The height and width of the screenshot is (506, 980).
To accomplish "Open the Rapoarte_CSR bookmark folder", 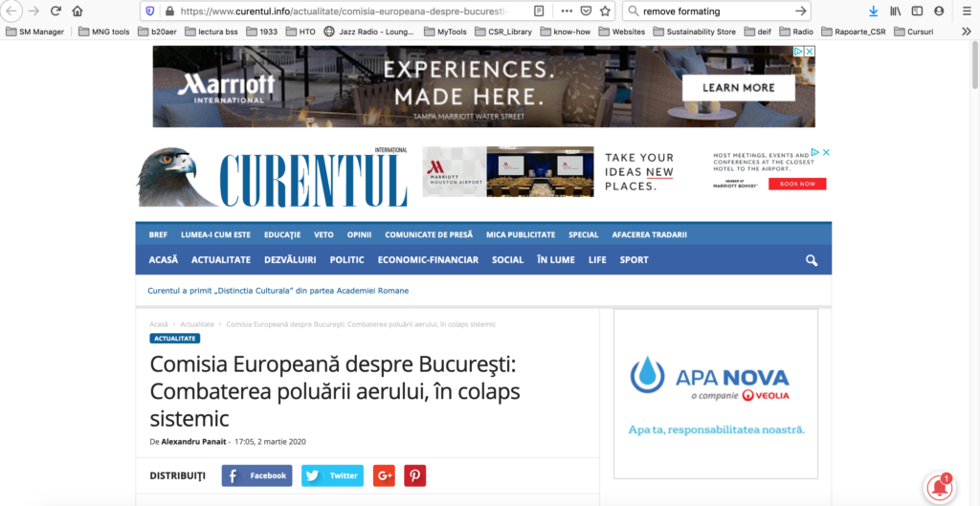I will 853,32.
